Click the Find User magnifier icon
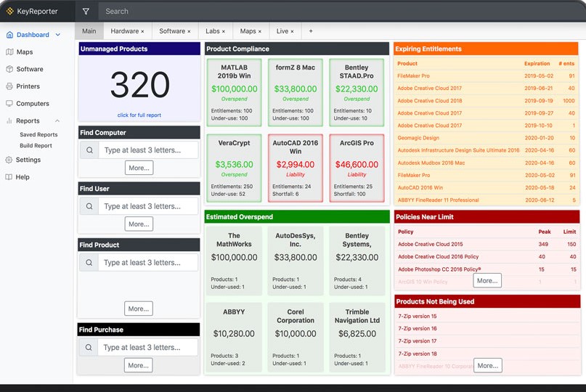Image resolution: width=586 pixels, height=392 pixels. coord(89,206)
